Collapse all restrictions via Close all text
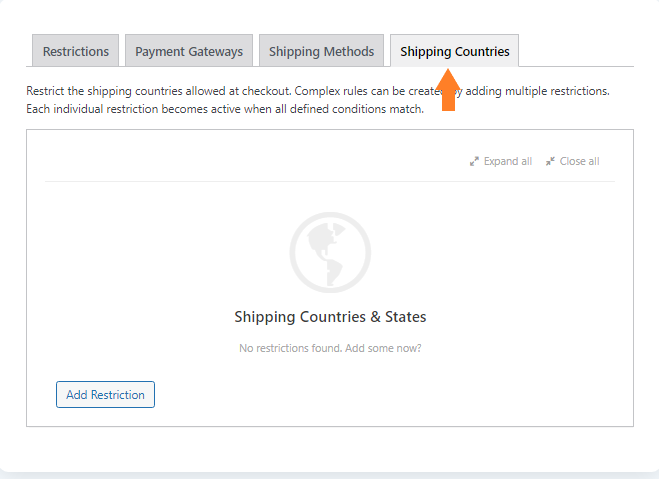The height and width of the screenshot is (479, 659). click(579, 161)
